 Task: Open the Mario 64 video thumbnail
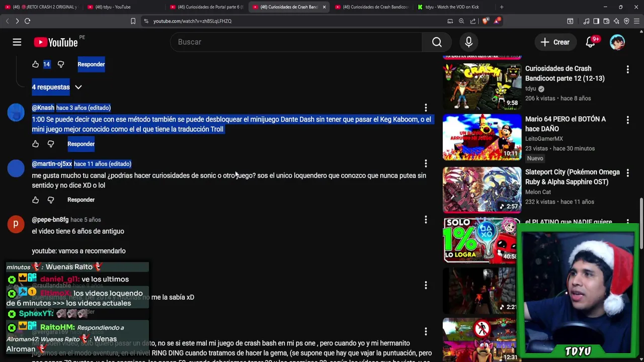pos(482,137)
